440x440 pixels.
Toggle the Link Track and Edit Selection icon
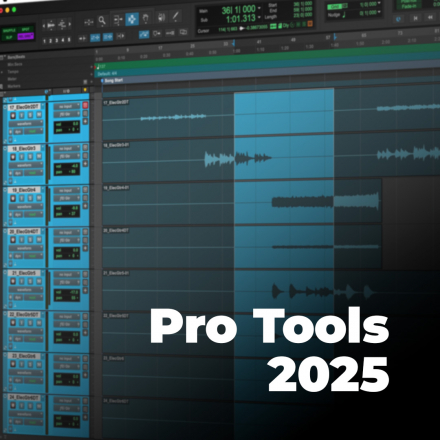121,36
